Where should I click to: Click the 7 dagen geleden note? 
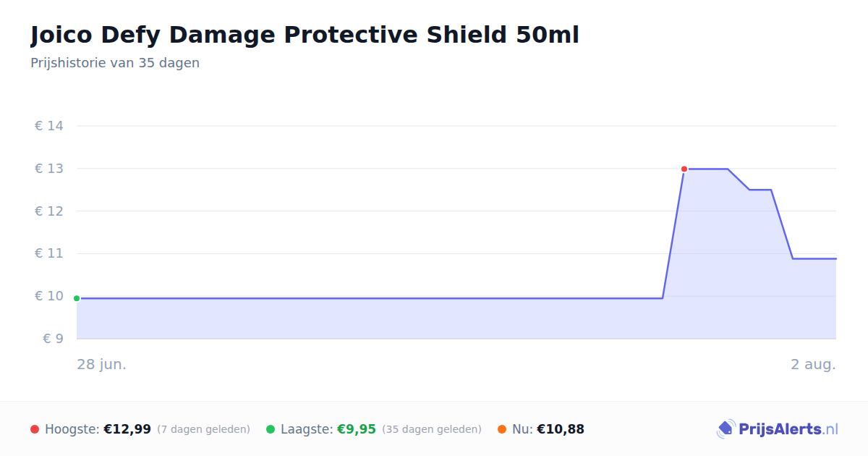point(204,429)
